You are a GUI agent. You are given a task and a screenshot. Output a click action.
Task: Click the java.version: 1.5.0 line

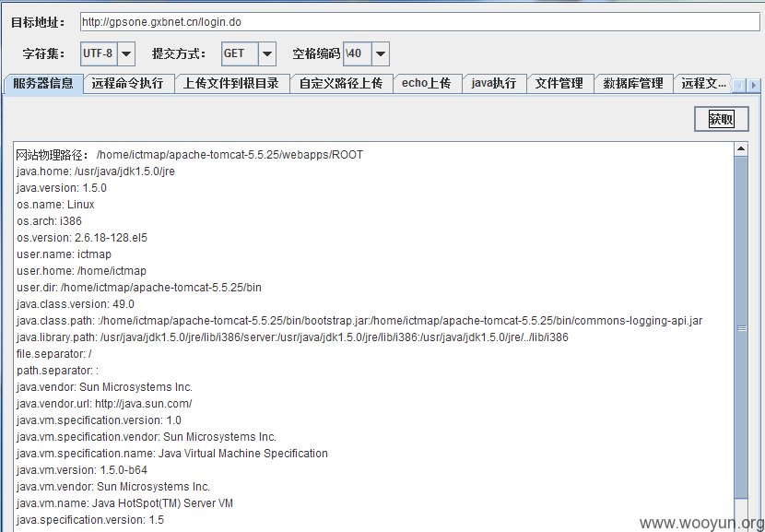tap(62, 188)
